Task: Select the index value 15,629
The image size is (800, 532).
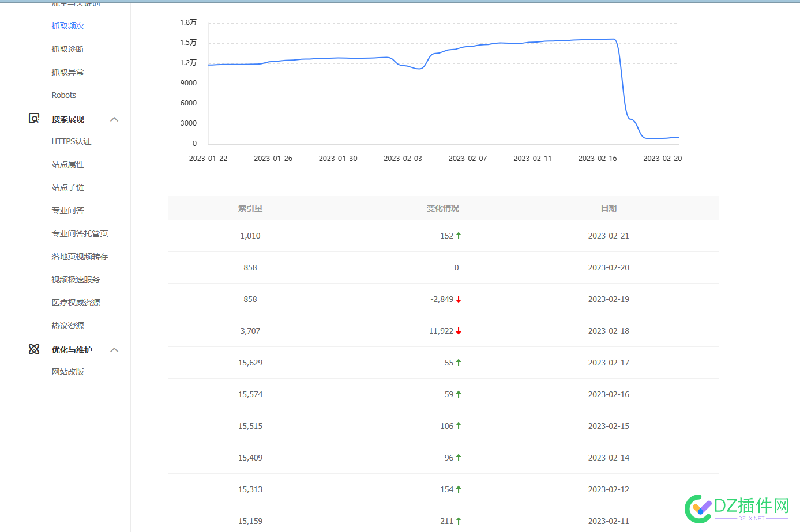Action: pyautogui.click(x=250, y=363)
